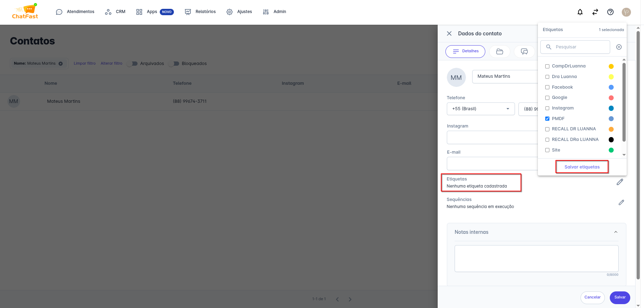
Task: Click the notifications bell icon
Action: pyautogui.click(x=580, y=12)
